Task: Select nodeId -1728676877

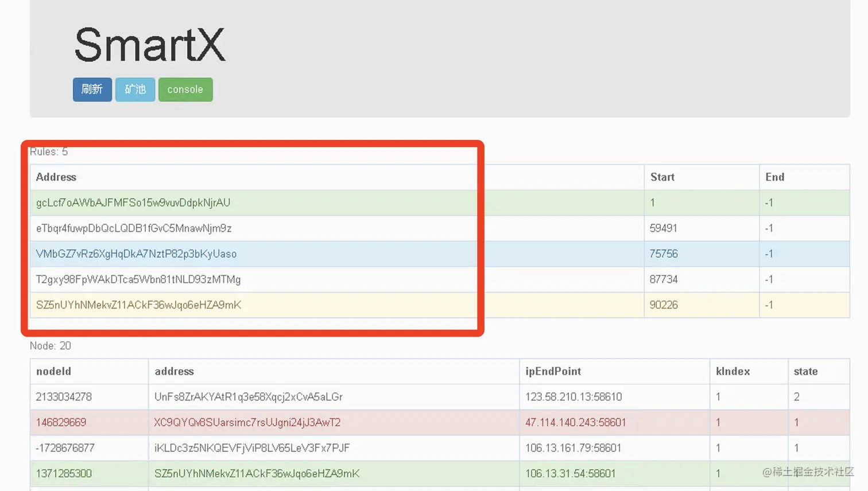Action: click(65, 448)
